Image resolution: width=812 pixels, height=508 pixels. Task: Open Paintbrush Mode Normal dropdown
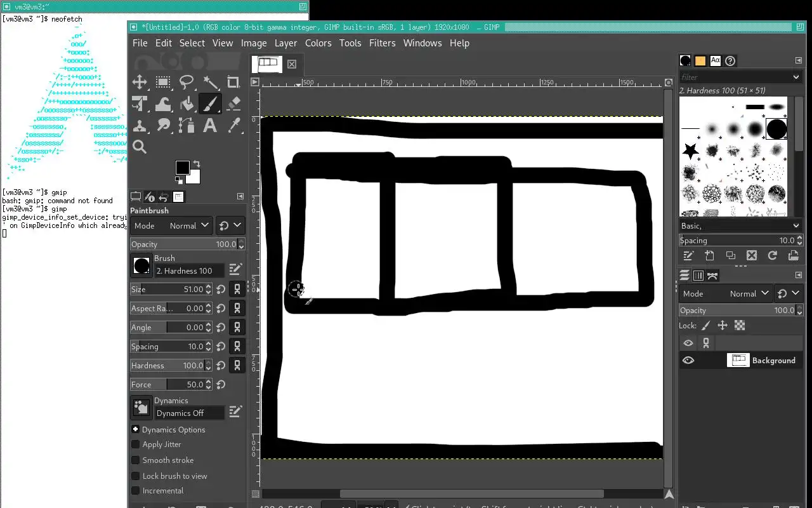pos(171,225)
